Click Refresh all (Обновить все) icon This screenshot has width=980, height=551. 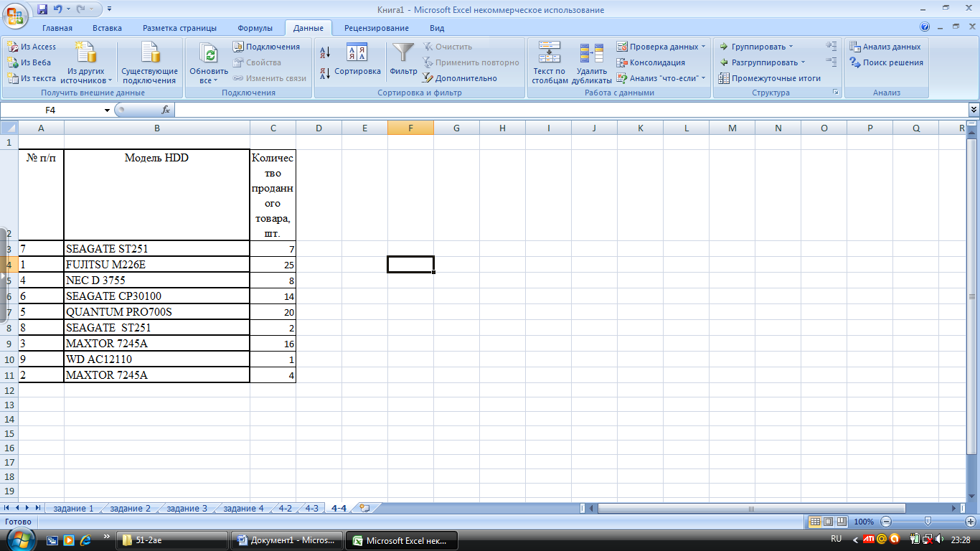point(209,55)
